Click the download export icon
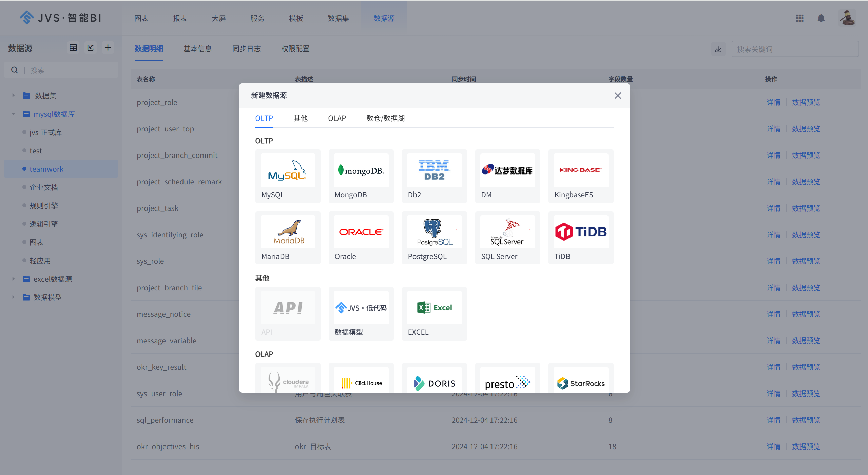Screen dimensions: 868x475 (x=718, y=49)
